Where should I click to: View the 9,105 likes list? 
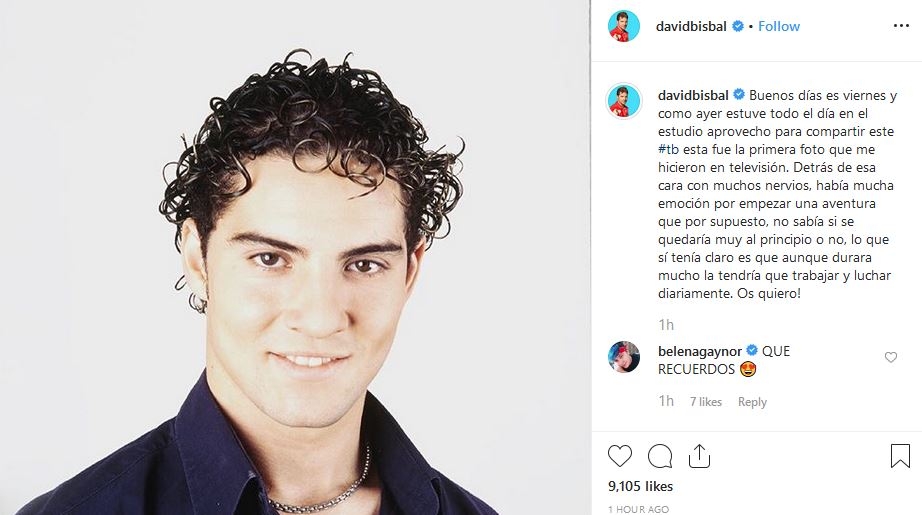(640, 486)
